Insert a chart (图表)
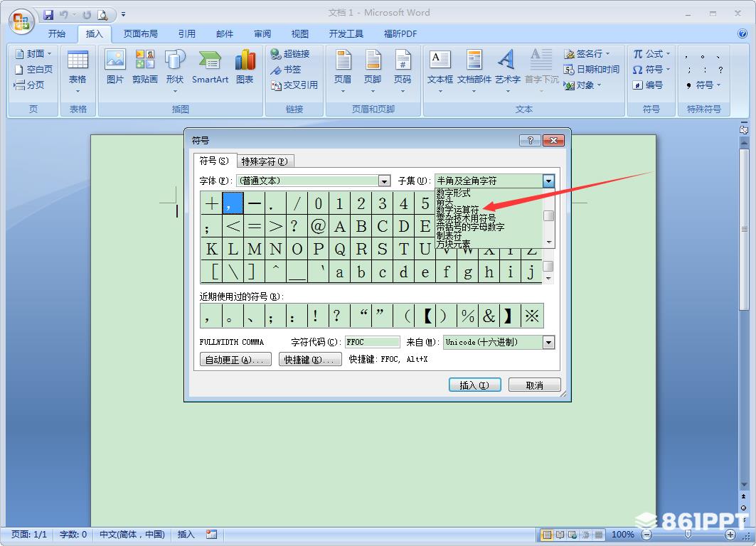Viewport: 756px width, 546px height. pyautogui.click(x=245, y=67)
